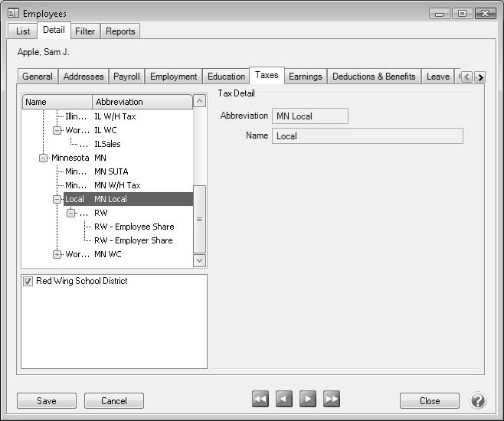
Task: Jump to last employee record
Action: coord(332,399)
